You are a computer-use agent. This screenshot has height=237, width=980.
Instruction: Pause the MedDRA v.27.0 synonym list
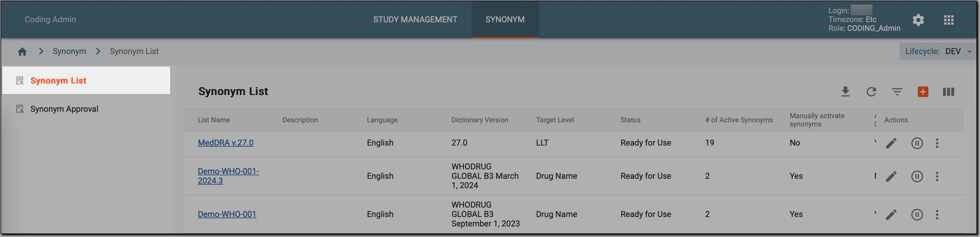point(917,143)
